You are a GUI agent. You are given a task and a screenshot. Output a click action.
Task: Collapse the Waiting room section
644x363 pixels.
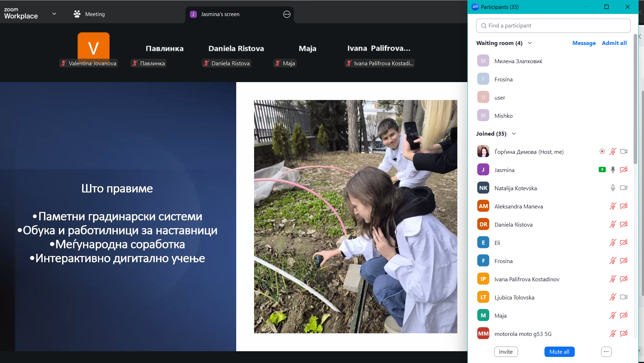(530, 43)
